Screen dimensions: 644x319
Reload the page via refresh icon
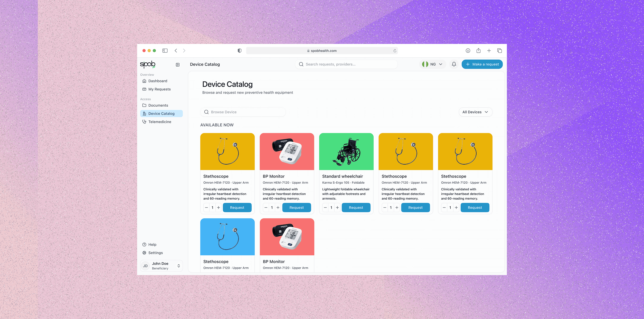click(x=395, y=51)
